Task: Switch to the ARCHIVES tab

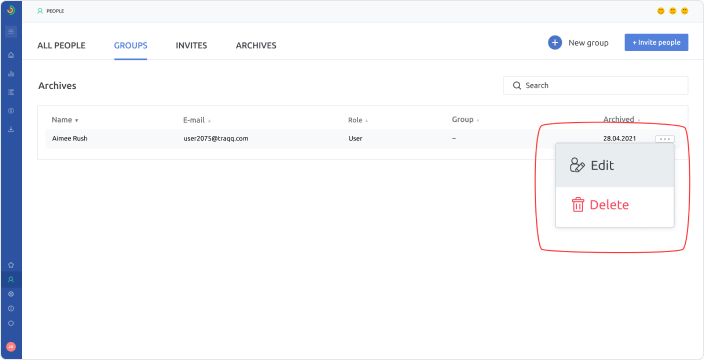Action: click(x=256, y=45)
